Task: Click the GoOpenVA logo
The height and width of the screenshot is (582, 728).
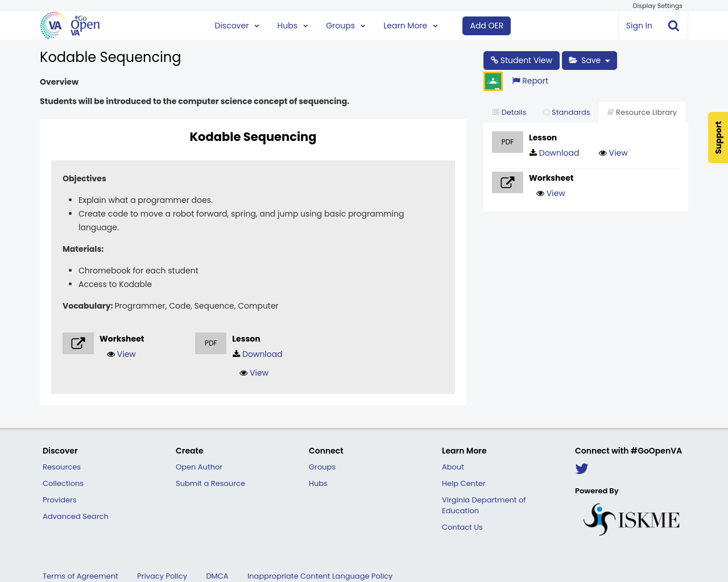Action: pos(68,25)
